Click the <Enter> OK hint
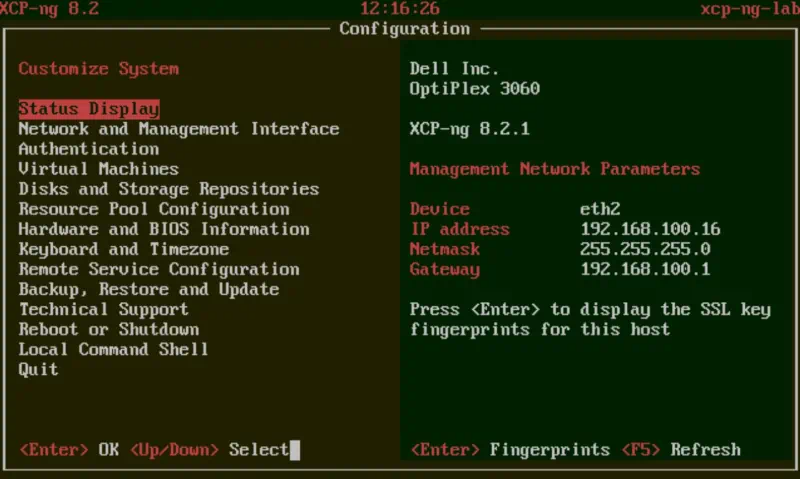The image size is (800, 479). pos(69,449)
